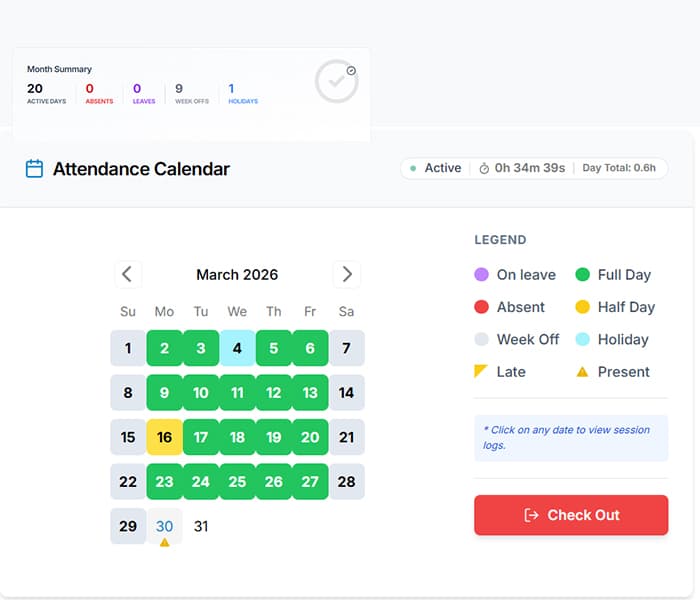The height and width of the screenshot is (600, 700).
Task: Select March 18 on the calendar
Action: [237, 437]
